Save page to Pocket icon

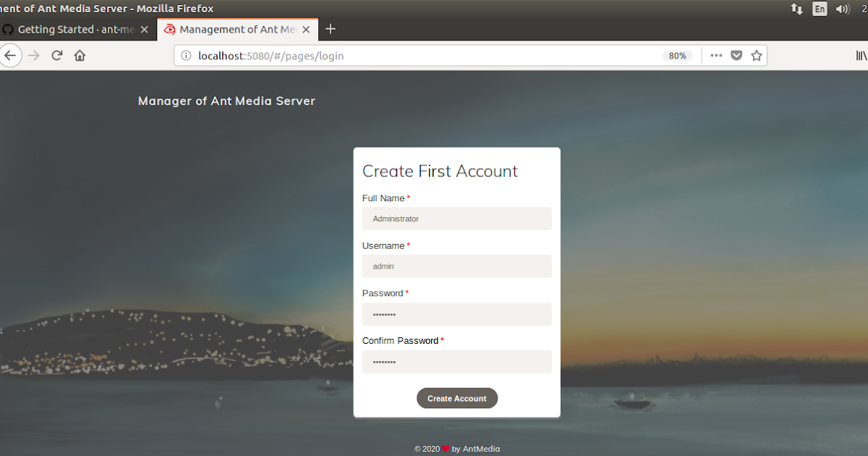(x=736, y=56)
